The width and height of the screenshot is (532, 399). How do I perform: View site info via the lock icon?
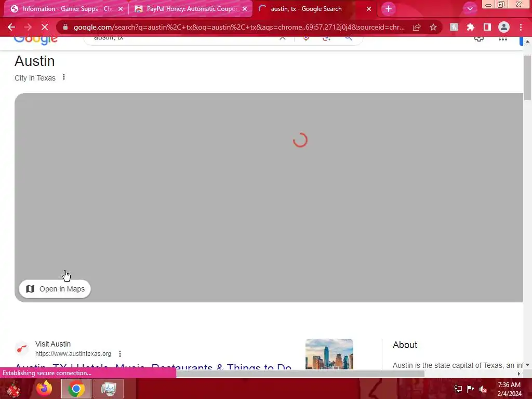pyautogui.click(x=65, y=27)
